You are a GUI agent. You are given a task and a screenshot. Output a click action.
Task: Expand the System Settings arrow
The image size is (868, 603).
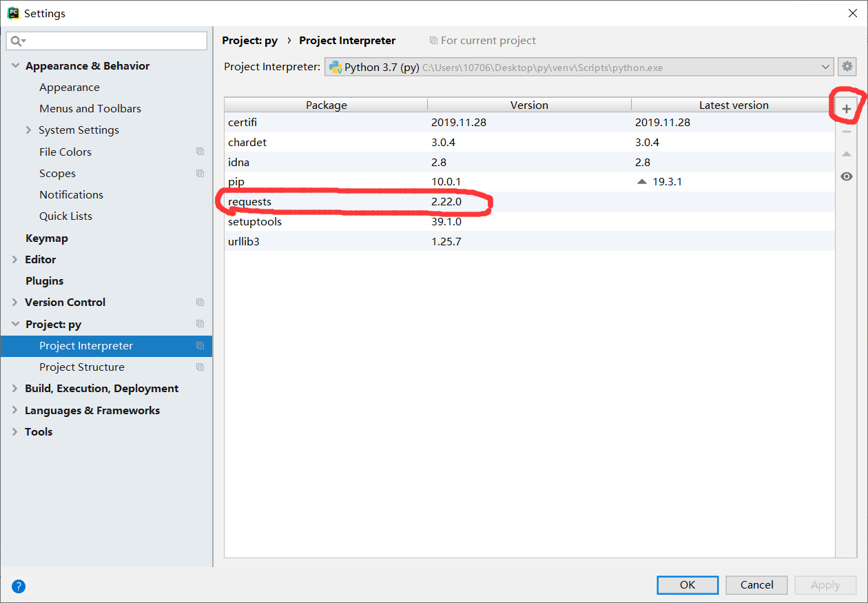click(x=28, y=130)
